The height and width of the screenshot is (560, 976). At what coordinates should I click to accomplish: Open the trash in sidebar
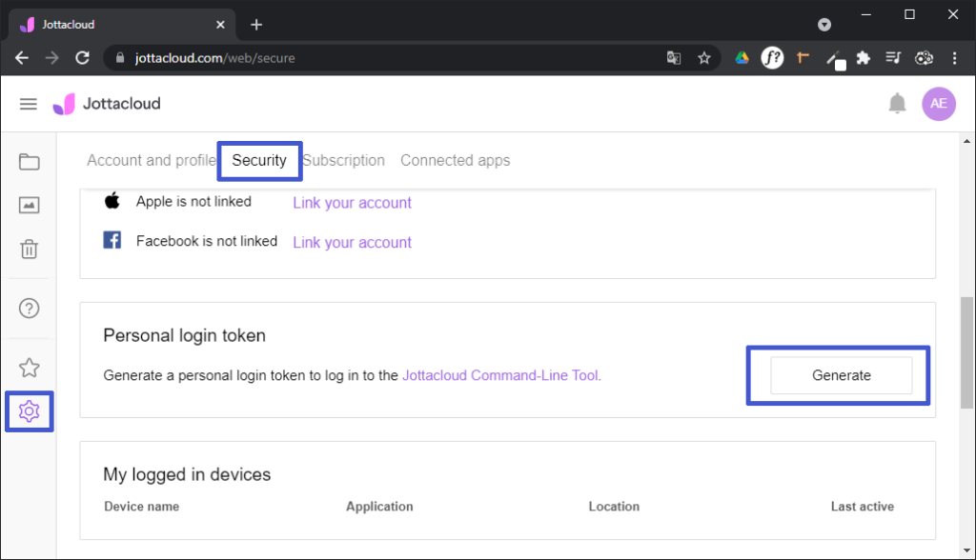click(x=30, y=249)
